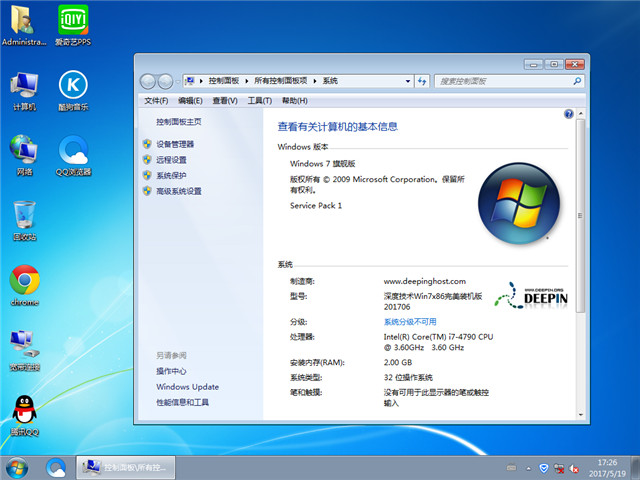Open 高级系统设置 link

click(179, 191)
